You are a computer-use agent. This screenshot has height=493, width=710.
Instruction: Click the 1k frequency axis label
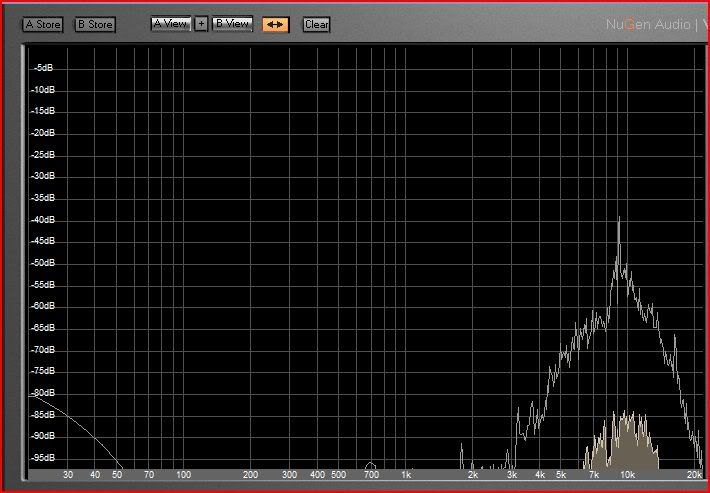pos(406,475)
